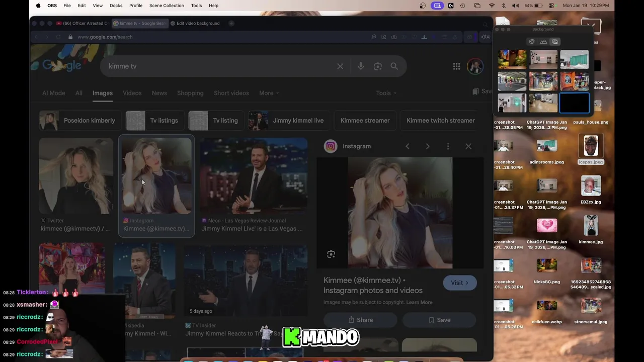Select stnersamui.jpeg desktop file
Viewport: 644px width, 362px height.
591,311
